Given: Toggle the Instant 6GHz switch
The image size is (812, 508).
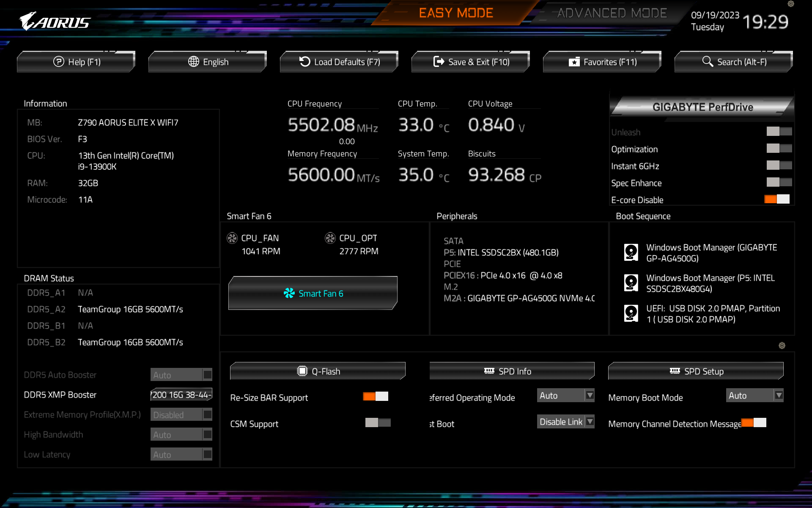Looking at the screenshot, I should click(x=779, y=166).
